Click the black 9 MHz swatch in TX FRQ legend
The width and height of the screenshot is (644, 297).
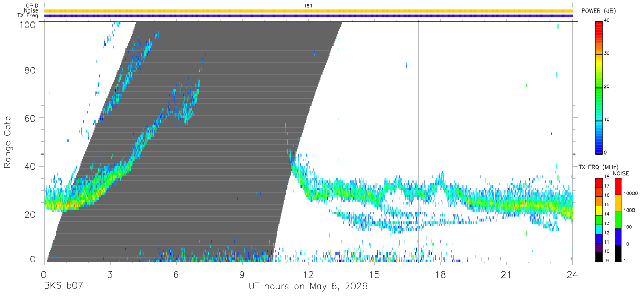[599, 257]
